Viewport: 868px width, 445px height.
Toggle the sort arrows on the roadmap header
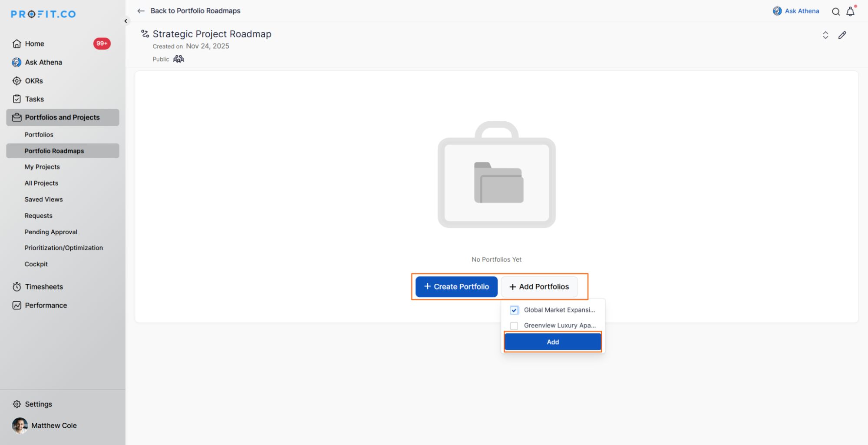[x=825, y=35]
